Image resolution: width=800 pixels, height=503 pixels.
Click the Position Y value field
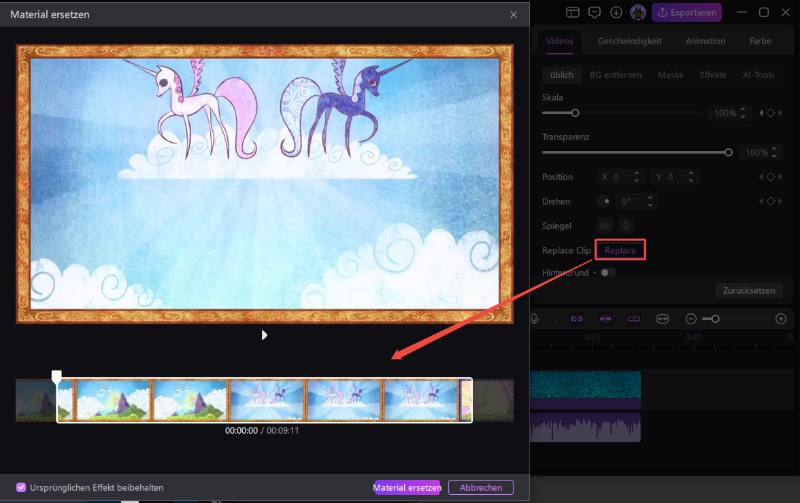point(674,177)
